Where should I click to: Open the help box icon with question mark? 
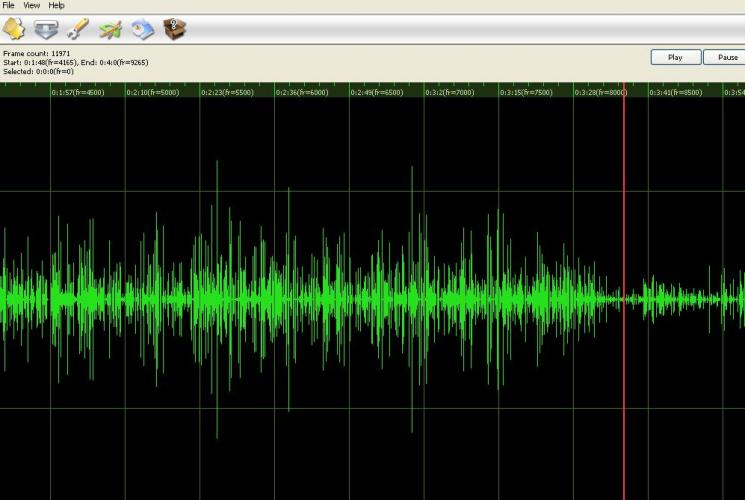(175, 30)
